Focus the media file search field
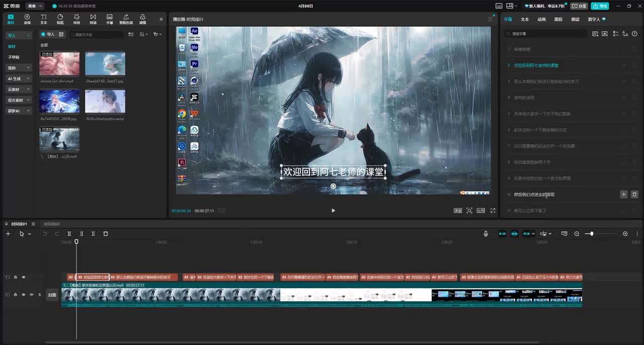 pos(96,35)
